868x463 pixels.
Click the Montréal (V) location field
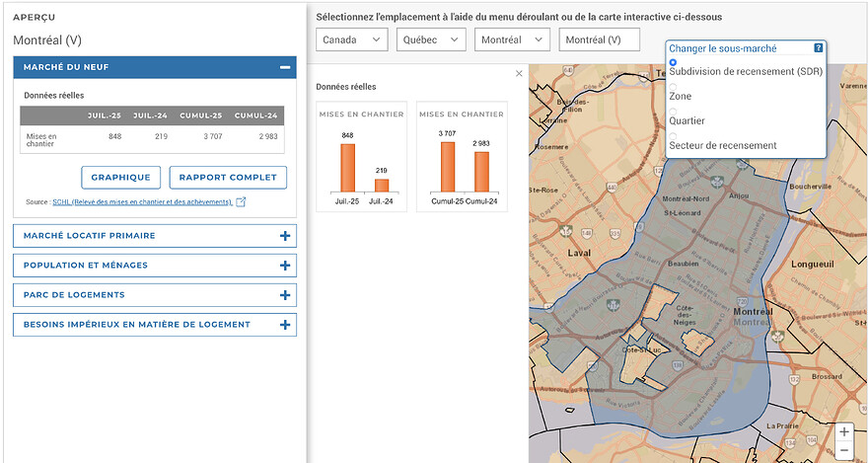coord(599,39)
